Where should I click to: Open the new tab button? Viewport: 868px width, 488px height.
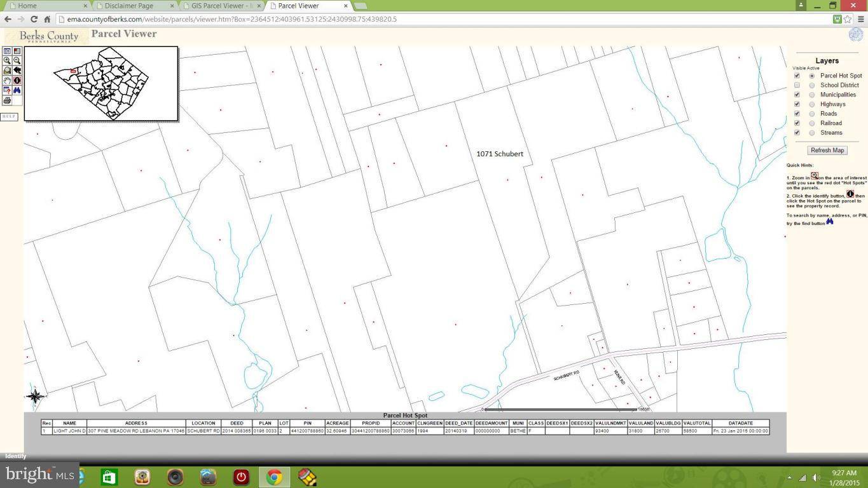[361, 6]
